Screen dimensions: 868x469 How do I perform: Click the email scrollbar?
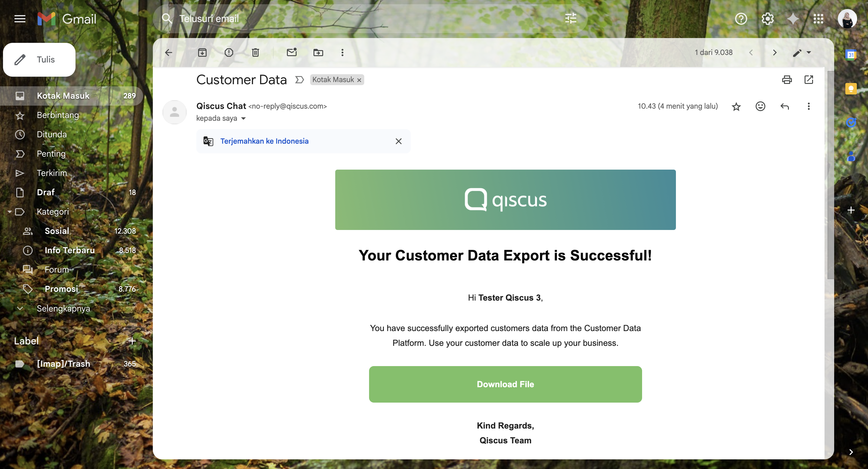[x=831, y=175]
